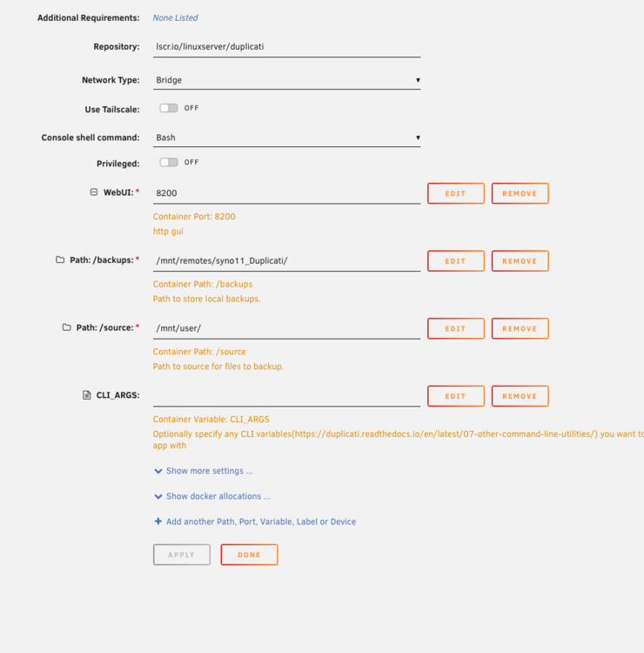Open the Console shell command dropdown
Viewport: 644px width, 653px height.
(x=286, y=138)
